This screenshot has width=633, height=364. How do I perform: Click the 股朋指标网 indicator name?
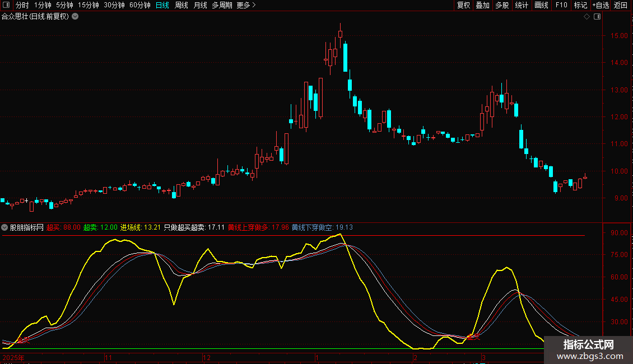pos(27,227)
